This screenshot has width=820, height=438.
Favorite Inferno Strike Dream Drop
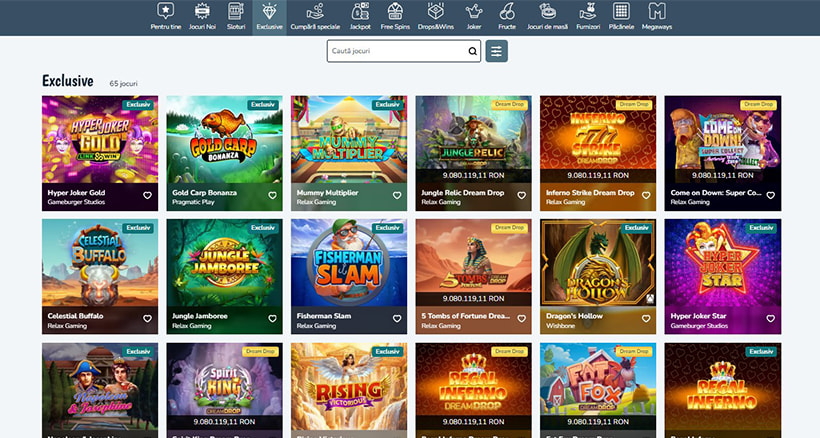pos(646,195)
